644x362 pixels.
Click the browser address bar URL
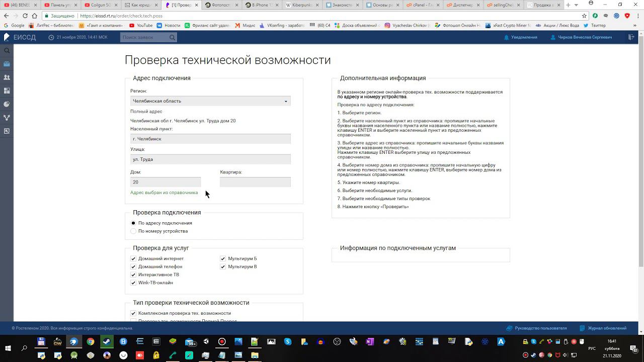(x=121, y=16)
